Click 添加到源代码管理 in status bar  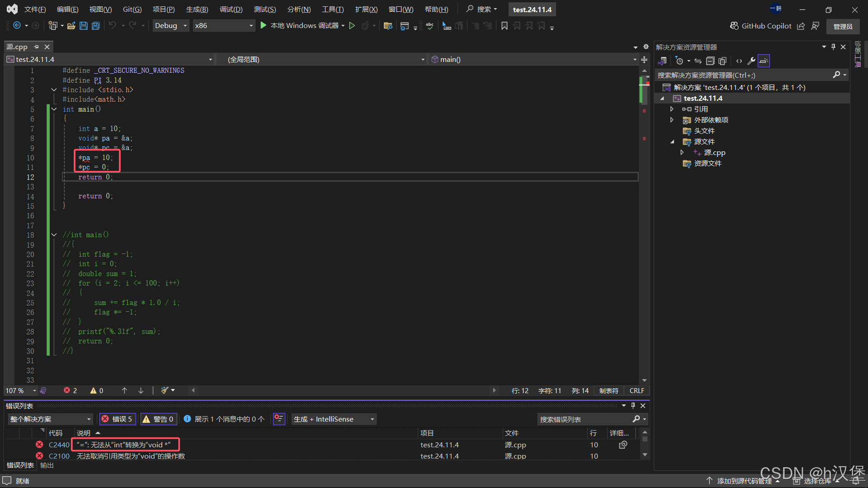pos(744,481)
